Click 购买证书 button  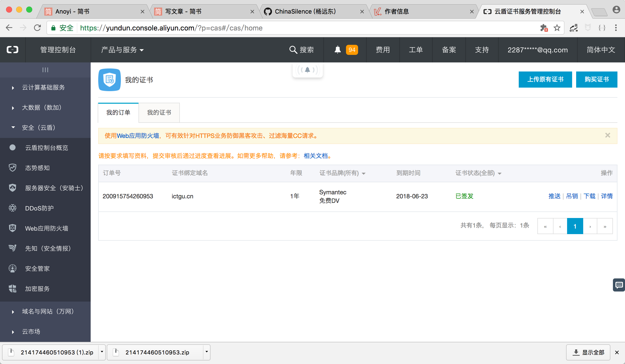click(x=596, y=79)
